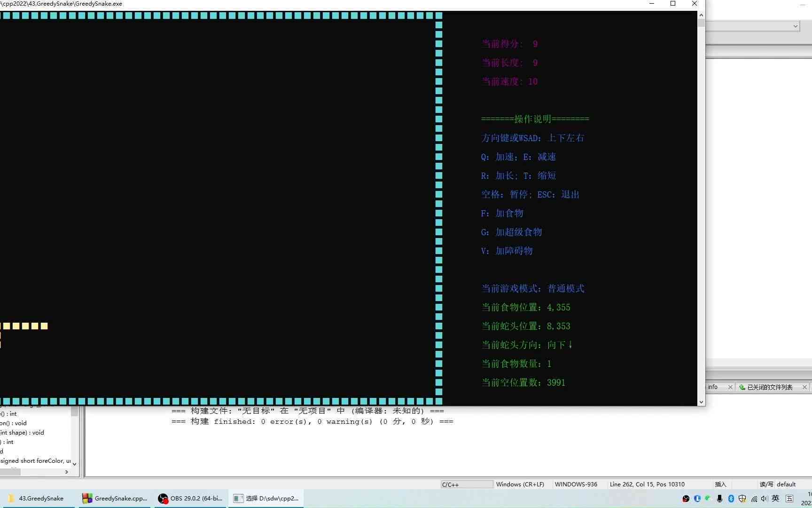The image size is (812, 508).
Task: Click 当前蛇头方向: 向下 text
Action: (527, 345)
